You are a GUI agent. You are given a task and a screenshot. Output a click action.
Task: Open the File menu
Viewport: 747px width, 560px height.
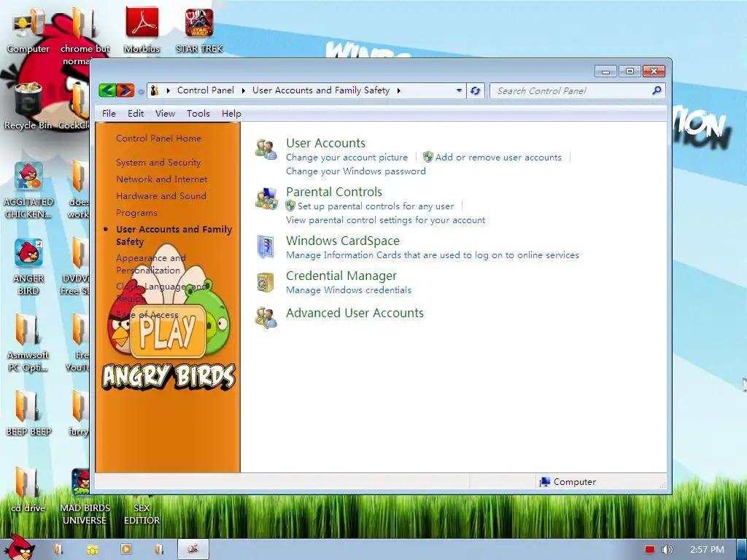click(x=109, y=113)
